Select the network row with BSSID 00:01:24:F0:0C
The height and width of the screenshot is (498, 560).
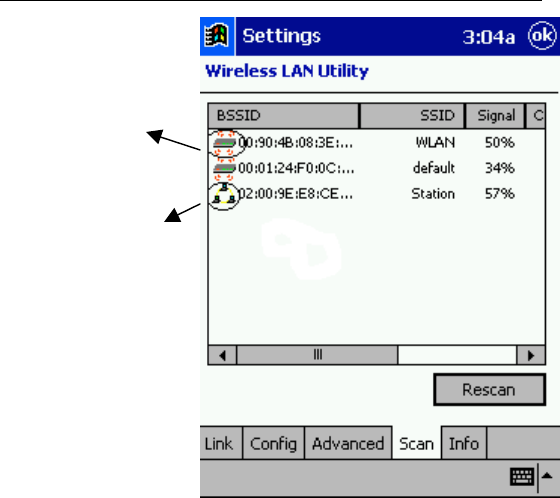[x=377, y=168]
